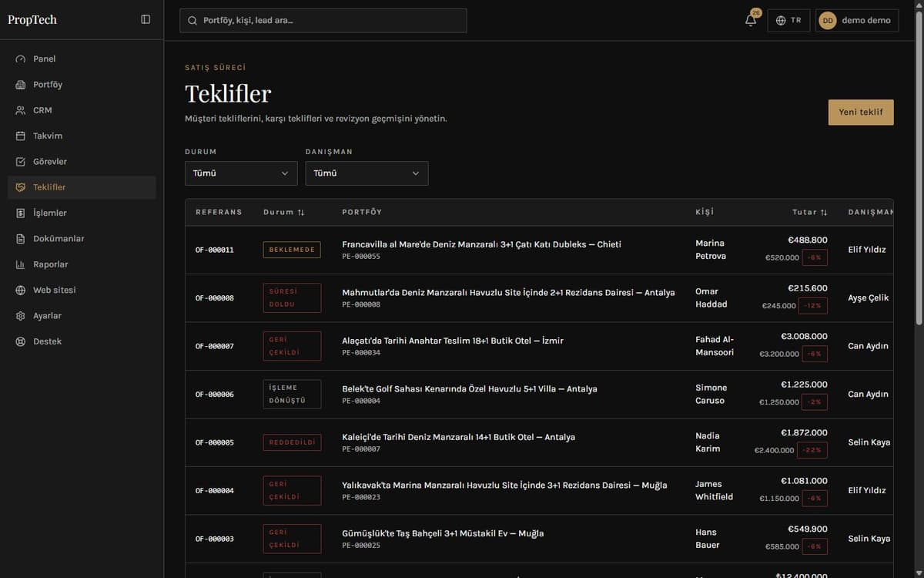
Task: Click reference OF-000011
Action: click(x=215, y=250)
